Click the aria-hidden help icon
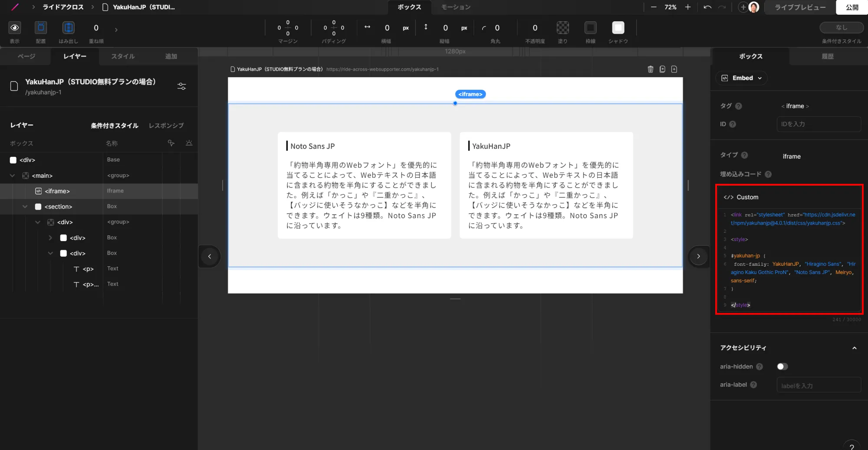Screen dimensions: 868x450 pos(759,367)
